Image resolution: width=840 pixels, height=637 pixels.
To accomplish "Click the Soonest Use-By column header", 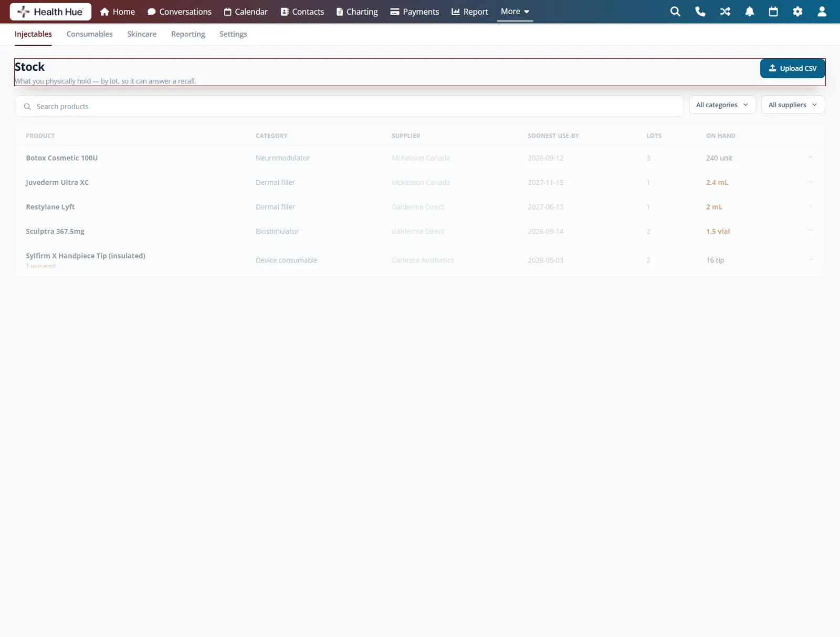I will (x=553, y=136).
